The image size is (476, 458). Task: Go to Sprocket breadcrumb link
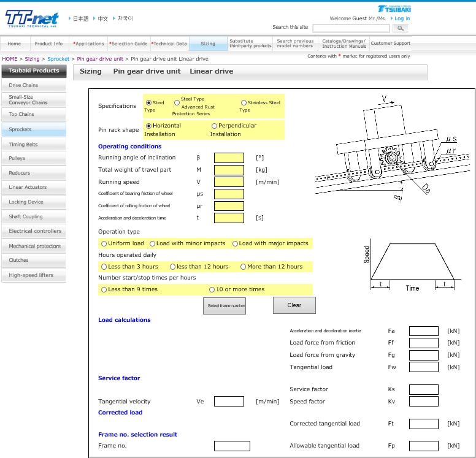pos(58,59)
